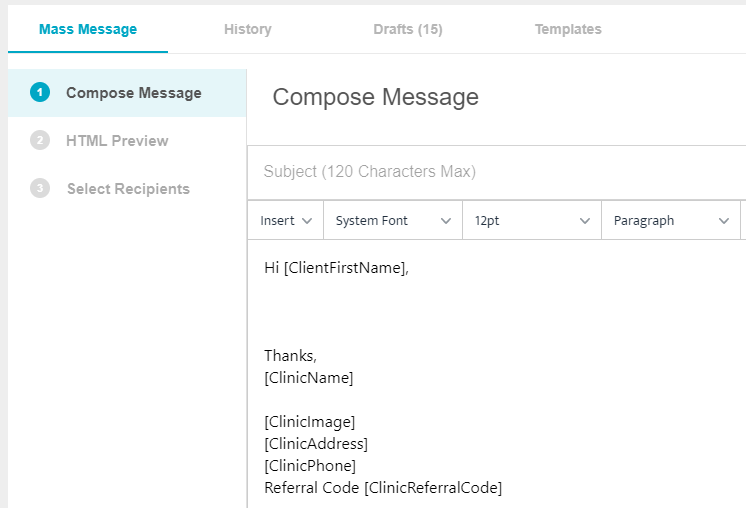
Task: Open the History tab
Action: pyautogui.click(x=248, y=29)
